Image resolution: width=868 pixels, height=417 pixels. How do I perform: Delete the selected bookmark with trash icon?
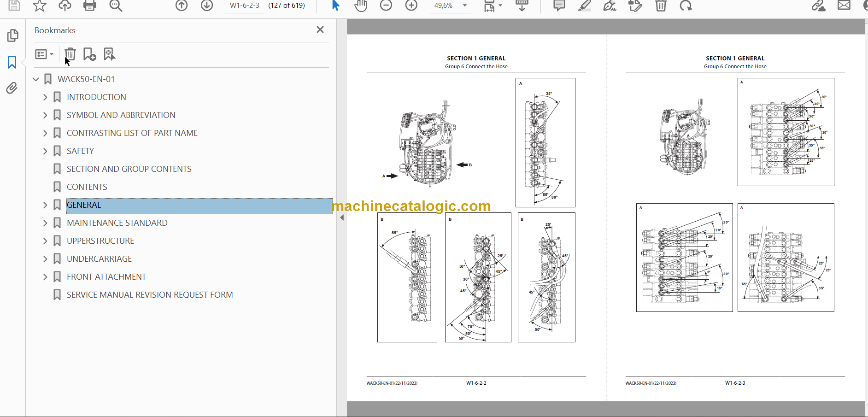click(x=70, y=54)
